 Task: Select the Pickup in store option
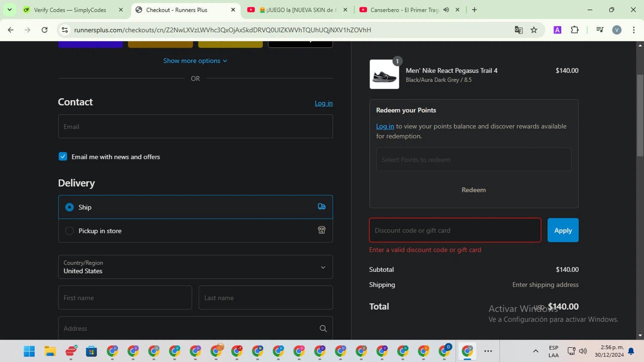69,231
